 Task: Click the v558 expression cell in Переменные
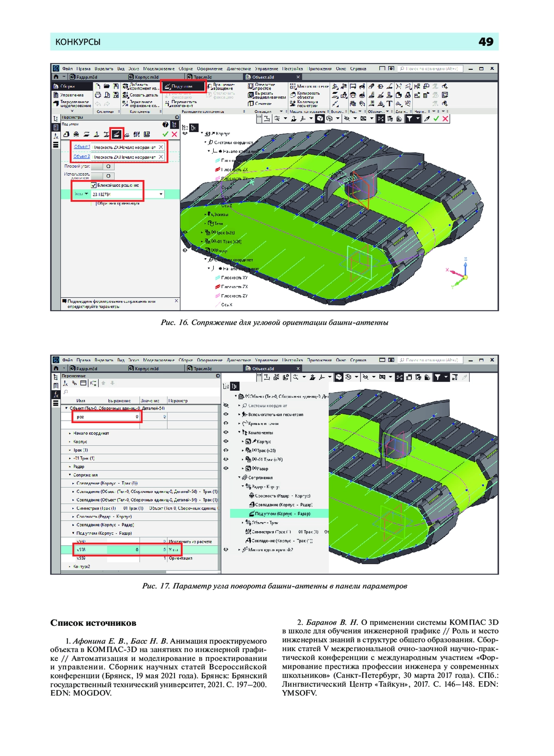(x=123, y=550)
